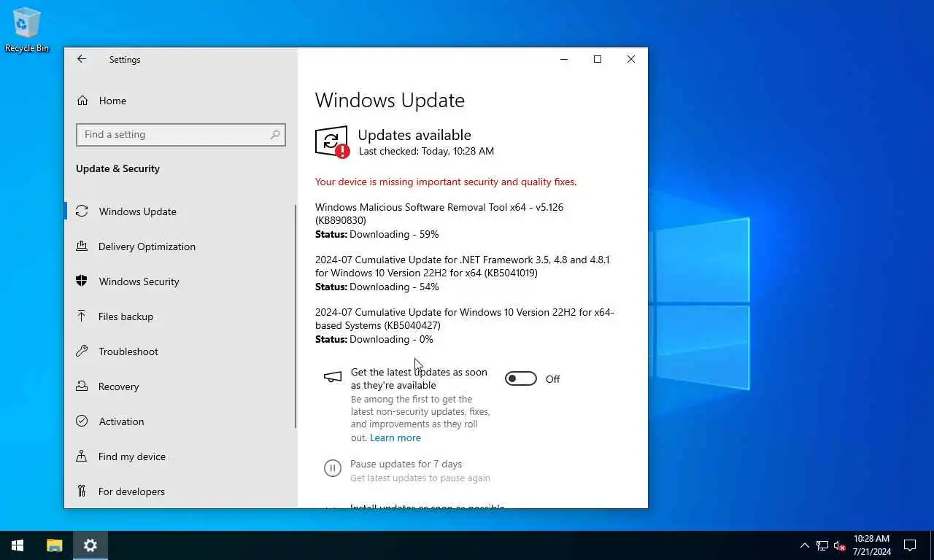This screenshot has width=934, height=560.
Task: Open Files backup via its arrow icon
Action: click(82, 316)
